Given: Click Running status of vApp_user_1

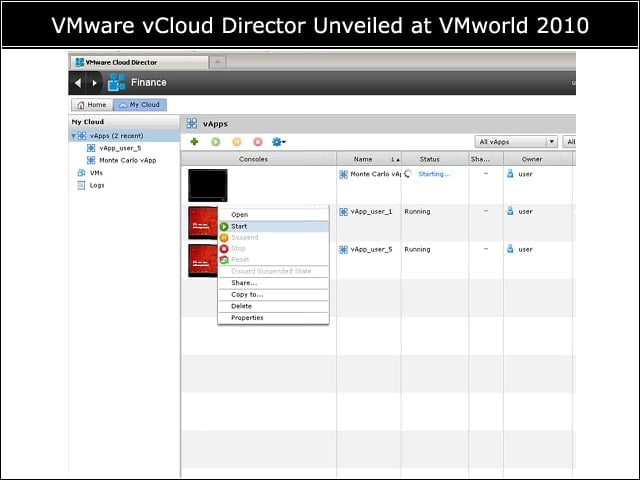Looking at the screenshot, I should coord(417,212).
